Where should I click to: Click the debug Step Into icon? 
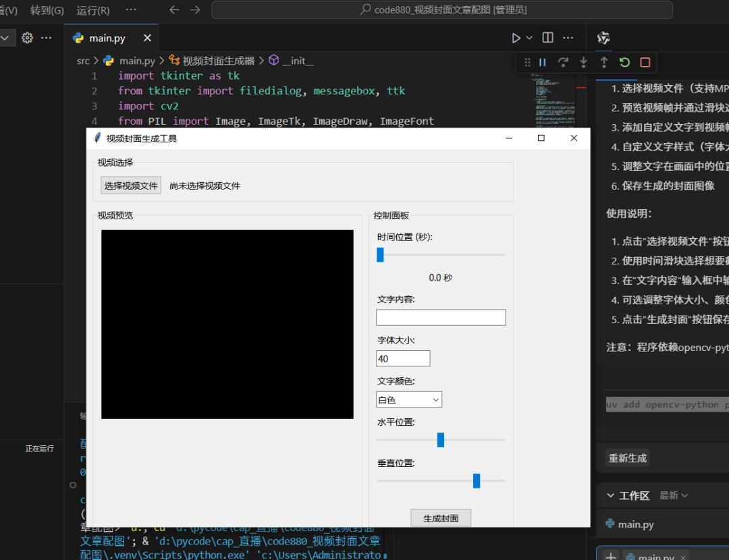click(583, 62)
